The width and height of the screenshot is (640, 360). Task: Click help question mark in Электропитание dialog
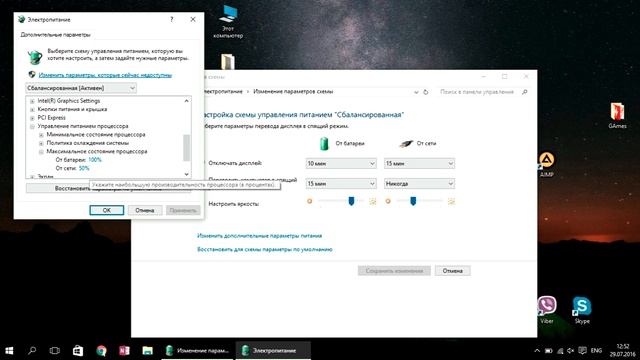tap(172, 19)
